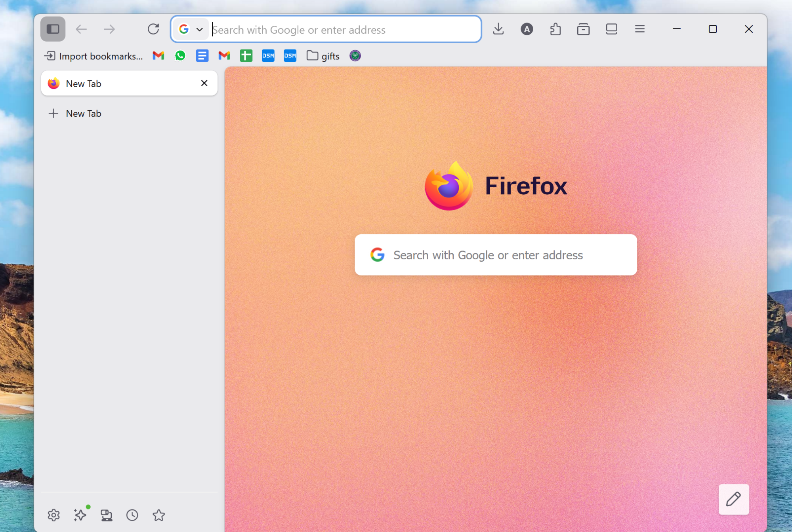
Task: Click Import bookmarks in bookmarks bar
Action: [x=94, y=56]
